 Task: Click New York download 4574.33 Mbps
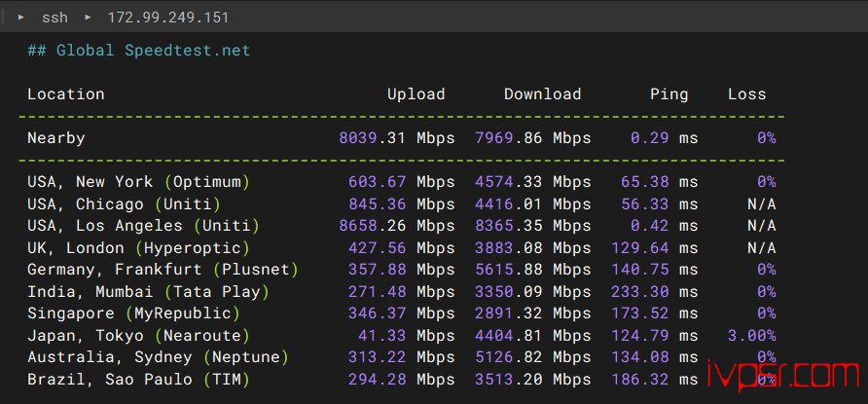533,182
